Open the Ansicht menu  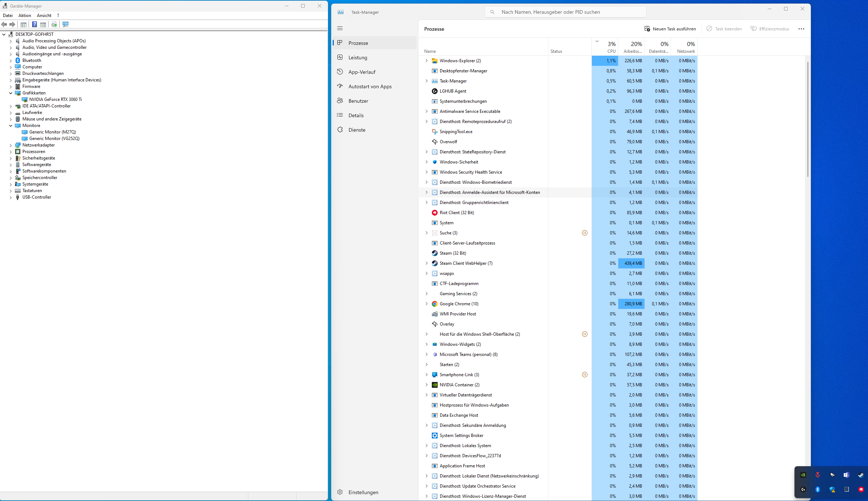(x=44, y=16)
